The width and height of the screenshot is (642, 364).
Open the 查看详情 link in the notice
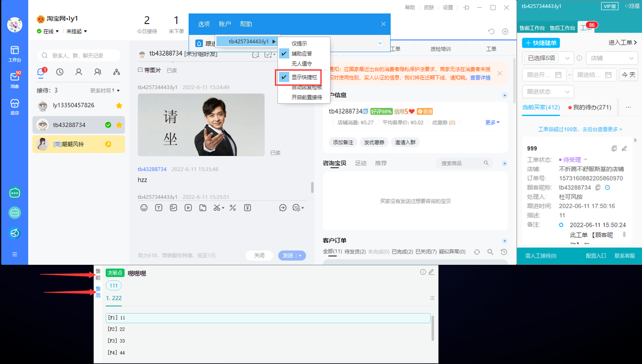pyautogui.click(x=480, y=78)
